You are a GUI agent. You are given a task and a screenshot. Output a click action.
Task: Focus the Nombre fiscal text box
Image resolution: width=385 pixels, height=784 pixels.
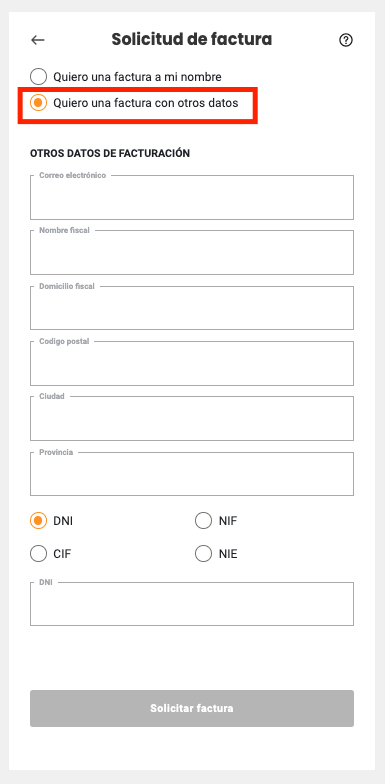click(x=192, y=252)
